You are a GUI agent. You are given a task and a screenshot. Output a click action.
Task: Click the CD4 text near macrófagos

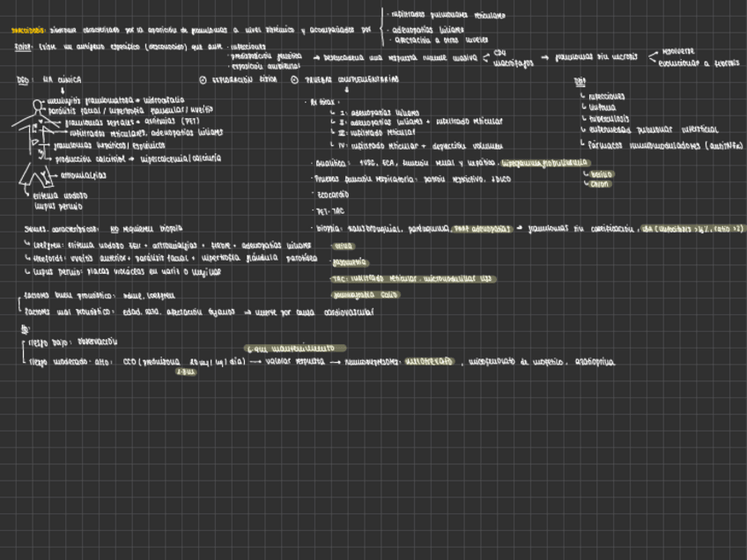pyautogui.click(x=499, y=52)
